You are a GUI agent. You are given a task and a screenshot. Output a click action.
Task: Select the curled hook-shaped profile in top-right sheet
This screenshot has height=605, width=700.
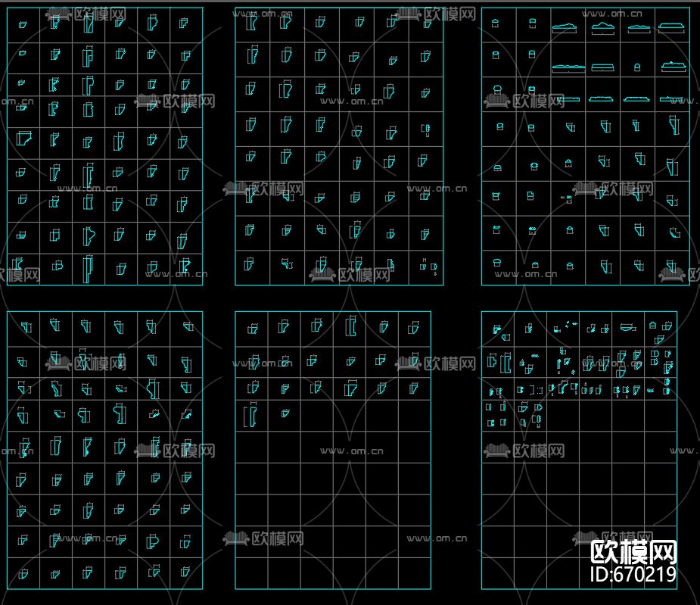[674, 232]
